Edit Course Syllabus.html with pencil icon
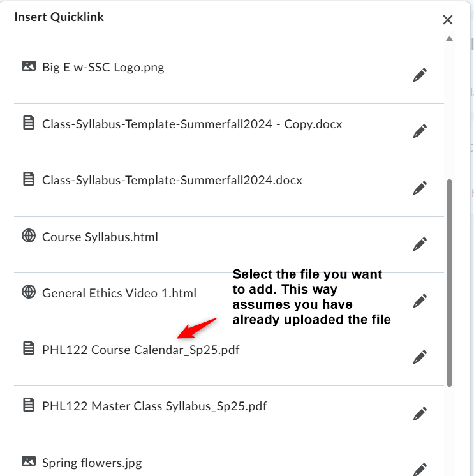 [420, 244]
